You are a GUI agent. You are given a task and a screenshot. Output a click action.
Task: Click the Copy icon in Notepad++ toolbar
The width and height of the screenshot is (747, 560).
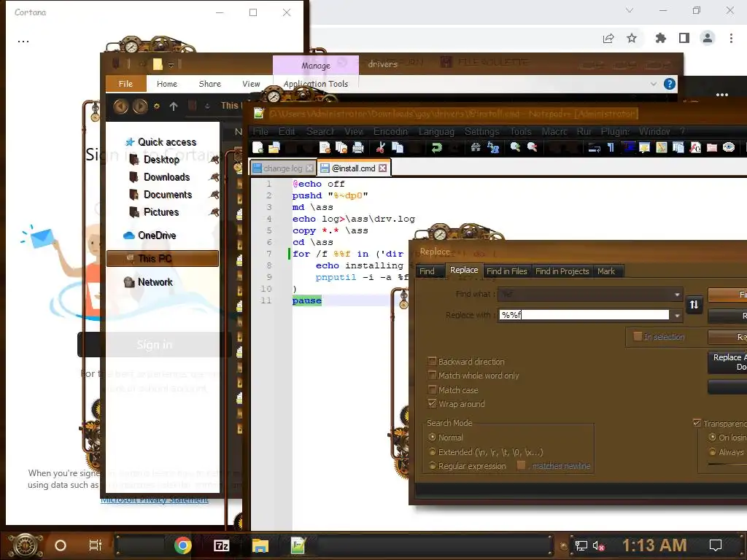coord(398,147)
